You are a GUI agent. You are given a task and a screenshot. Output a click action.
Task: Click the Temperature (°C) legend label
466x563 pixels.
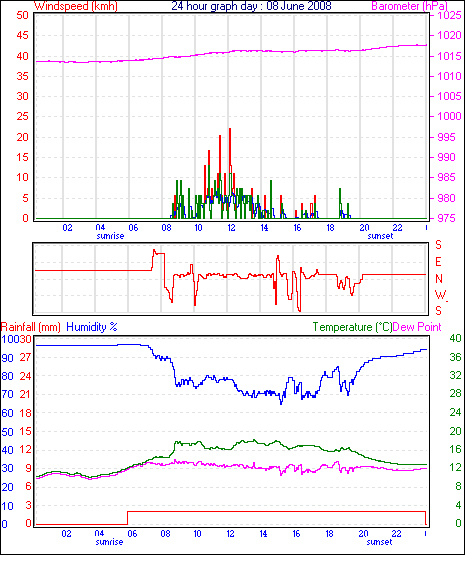pyautogui.click(x=352, y=327)
